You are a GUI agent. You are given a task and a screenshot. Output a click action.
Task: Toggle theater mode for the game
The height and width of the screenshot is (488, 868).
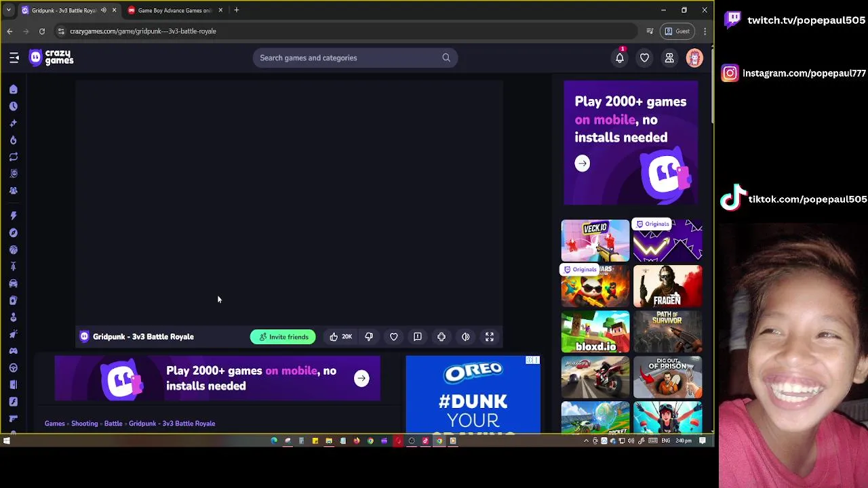[466, 337]
